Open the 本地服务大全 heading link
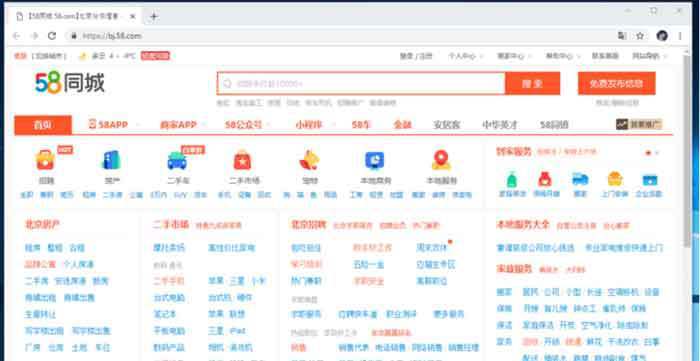 coord(523,224)
